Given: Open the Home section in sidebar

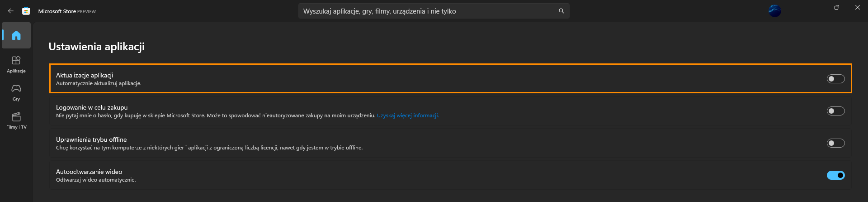Looking at the screenshot, I should pyautogui.click(x=16, y=35).
